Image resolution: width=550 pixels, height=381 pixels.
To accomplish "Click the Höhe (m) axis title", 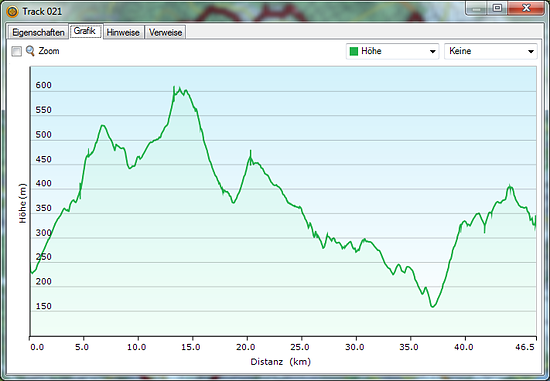I will click(23, 203).
